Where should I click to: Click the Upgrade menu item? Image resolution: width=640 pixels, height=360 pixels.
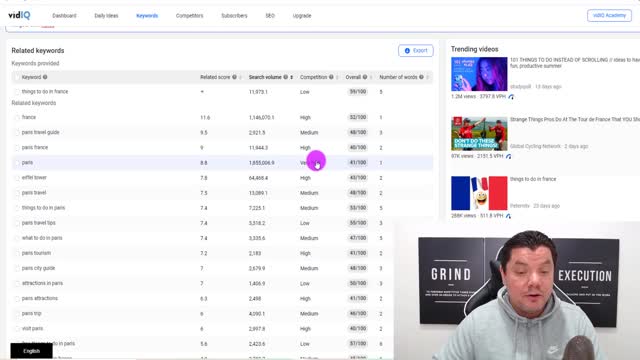(302, 16)
